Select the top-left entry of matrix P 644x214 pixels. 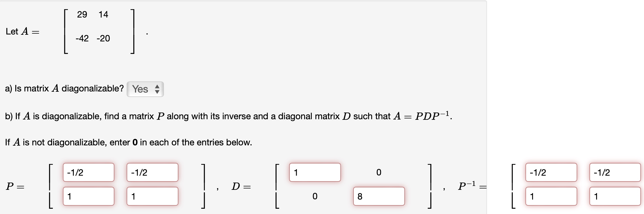point(88,172)
